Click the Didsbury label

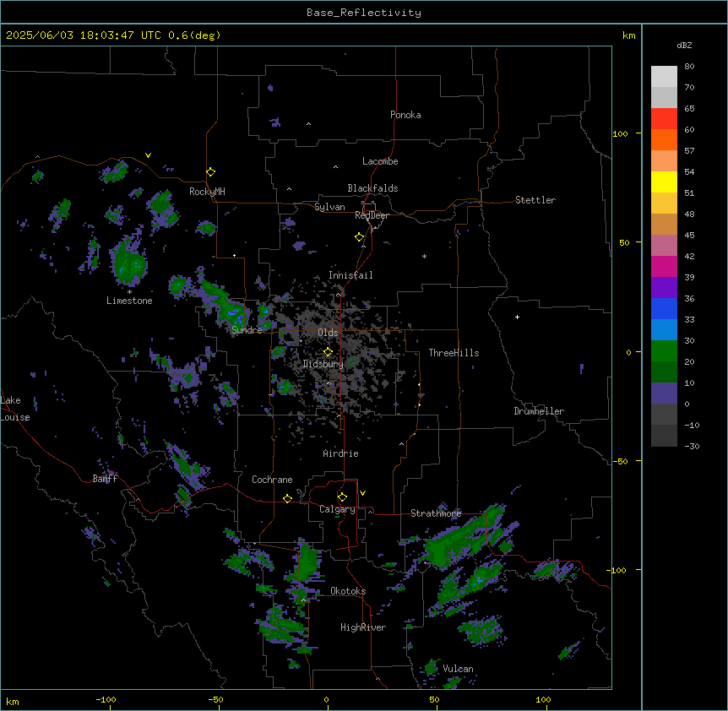click(323, 364)
